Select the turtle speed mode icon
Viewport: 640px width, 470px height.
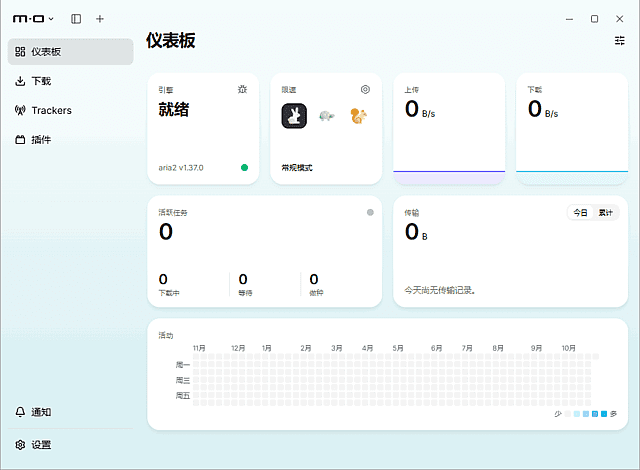(x=326, y=116)
